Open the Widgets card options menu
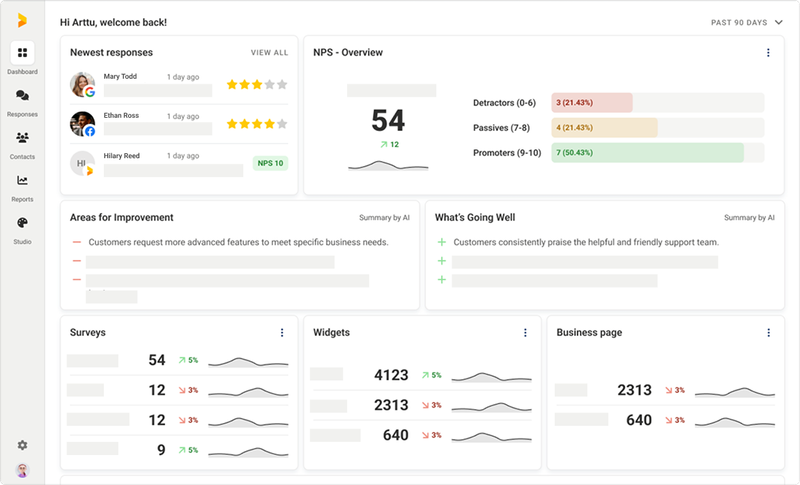The image size is (800, 485). (525, 333)
